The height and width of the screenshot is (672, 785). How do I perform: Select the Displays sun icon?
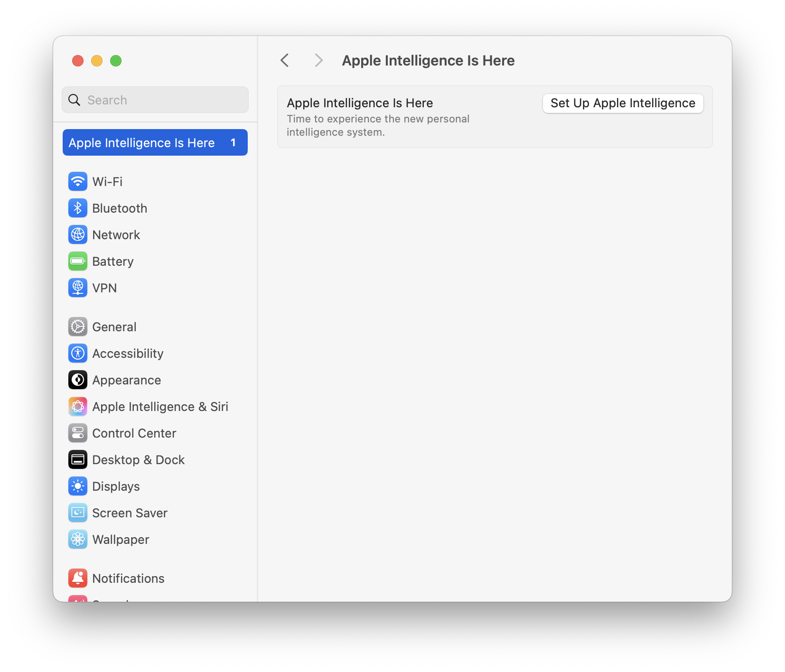tap(78, 486)
